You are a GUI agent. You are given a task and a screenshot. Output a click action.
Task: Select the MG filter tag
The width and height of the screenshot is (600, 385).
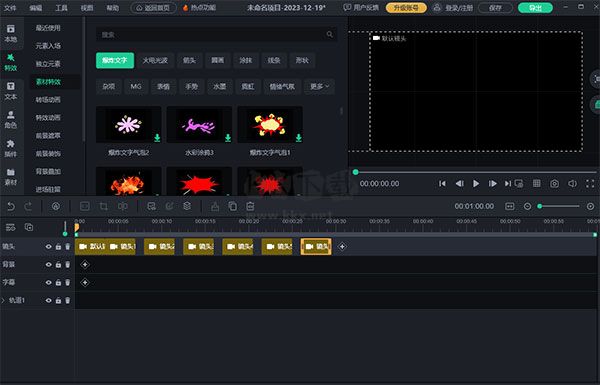(x=136, y=87)
